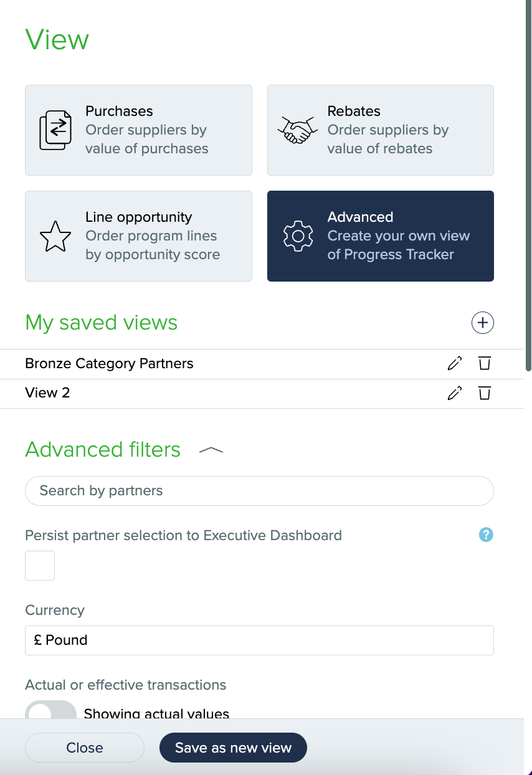The width and height of the screenshot is (532, 775).
Task: Click the Rebates handshake icon
Action: click(x=297, y=130)
